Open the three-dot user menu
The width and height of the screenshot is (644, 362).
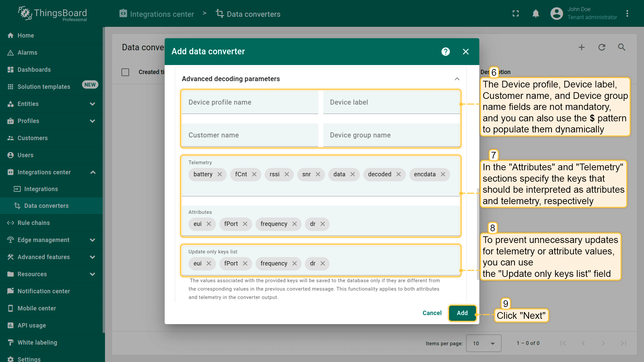coord(627,14)
